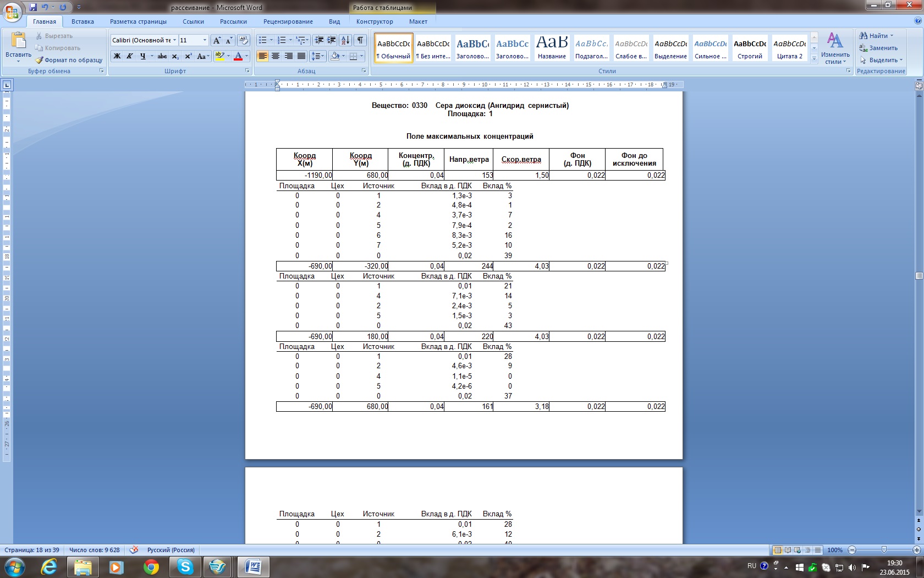Click the Justify alignment icon
The image size is (924, 578).
coord(301,56)
